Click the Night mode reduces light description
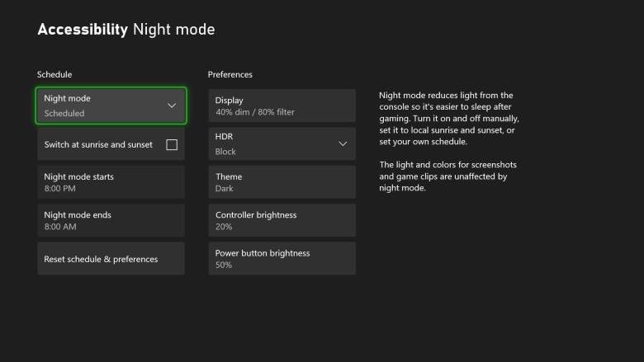 [449, 119]
